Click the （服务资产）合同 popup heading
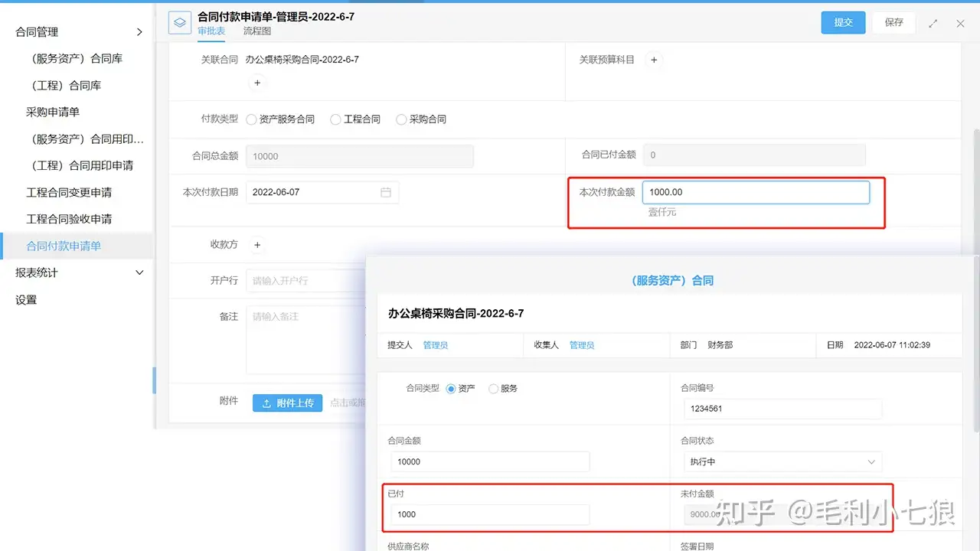Viewport: 980px width, 551px height. pyautogui.click(x=673, y=281)
